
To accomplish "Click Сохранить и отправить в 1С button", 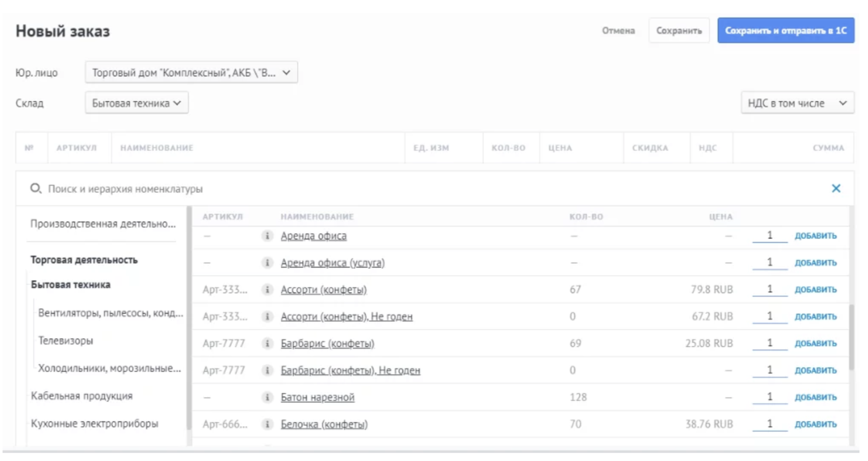I will (785, 31).
